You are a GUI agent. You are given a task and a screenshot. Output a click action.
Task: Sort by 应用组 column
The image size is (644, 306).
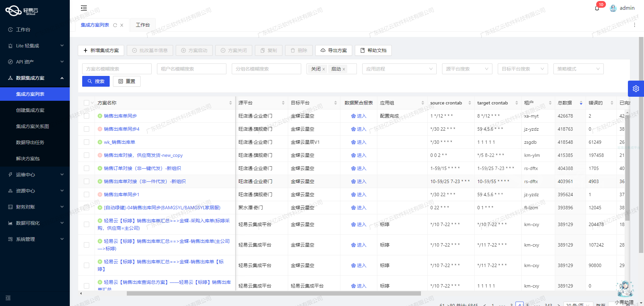(x=423, y=103)
